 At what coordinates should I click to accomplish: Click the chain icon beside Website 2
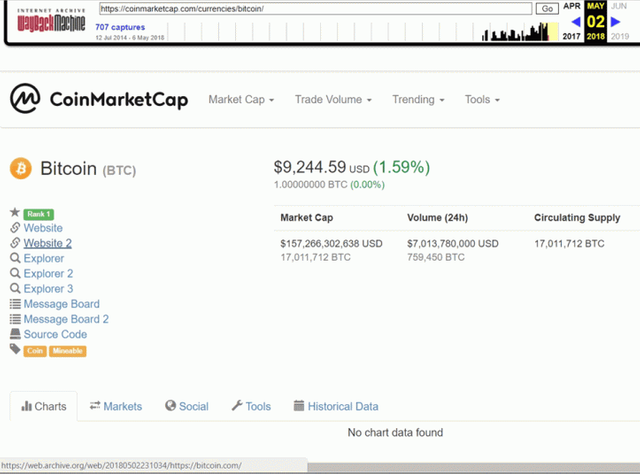[x=15, y=243]
